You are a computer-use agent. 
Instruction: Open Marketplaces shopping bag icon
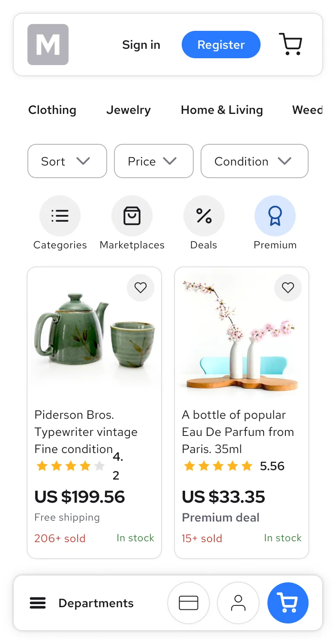[132, 216]
